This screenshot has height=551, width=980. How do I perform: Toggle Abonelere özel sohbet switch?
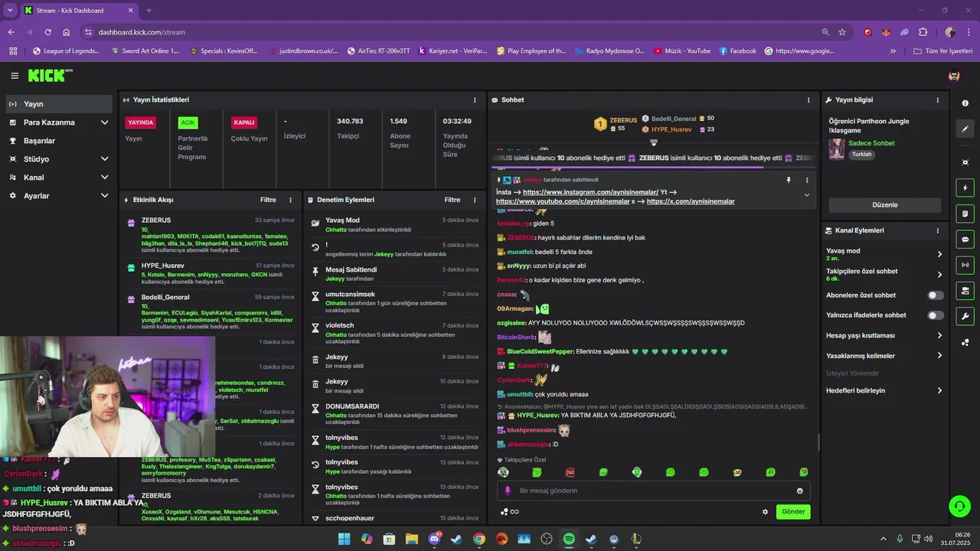[936, 295]
